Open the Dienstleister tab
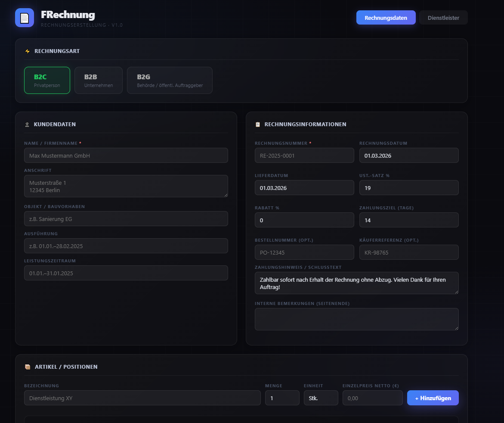This screenshot has width=504, height=423. click(x=443, y=18)
